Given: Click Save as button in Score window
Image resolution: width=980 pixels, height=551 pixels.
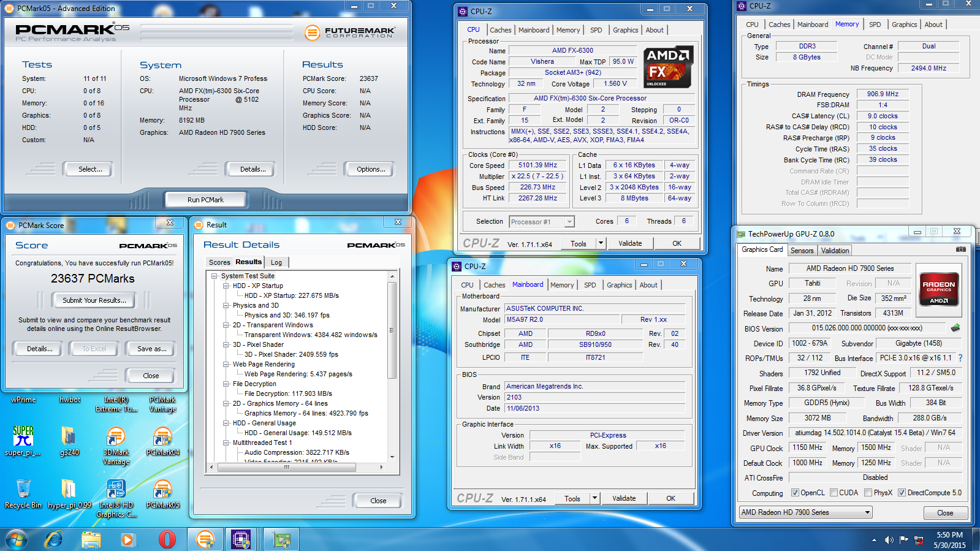Looking at the screenshot, I should pos(151,349).
